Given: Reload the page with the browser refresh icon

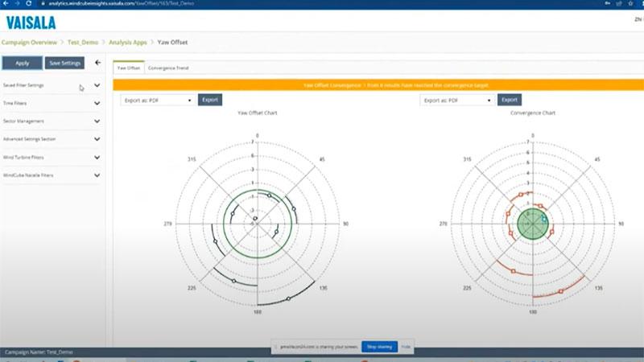Looking at the screenshot, I should tap(31, 3).
